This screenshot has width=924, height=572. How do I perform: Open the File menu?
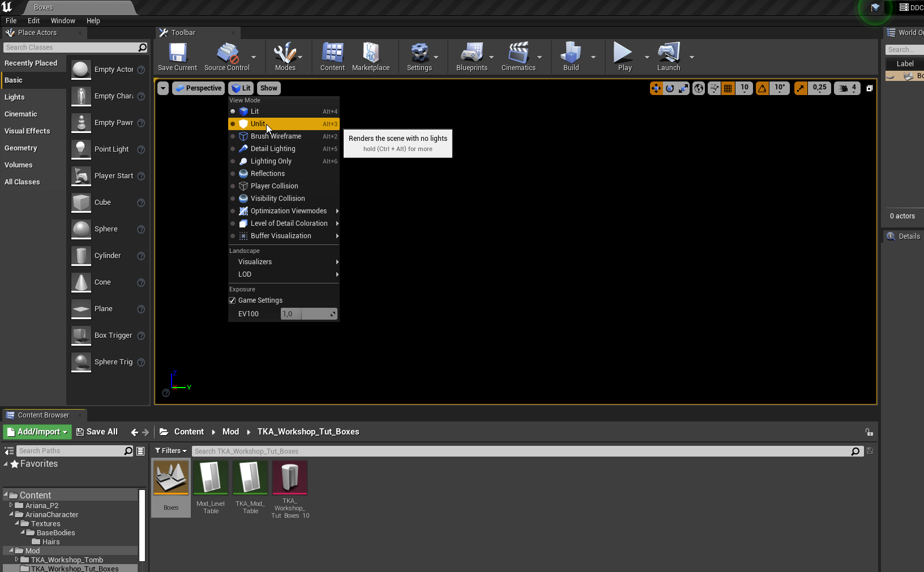pyautogui.click(x=11, y=21)
